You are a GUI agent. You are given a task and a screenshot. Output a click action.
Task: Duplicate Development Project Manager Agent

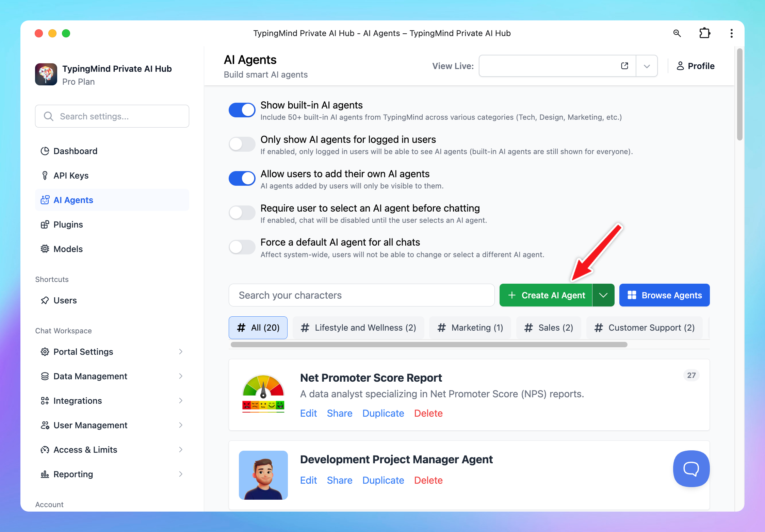pyautogui.click(x=383, y=480)
